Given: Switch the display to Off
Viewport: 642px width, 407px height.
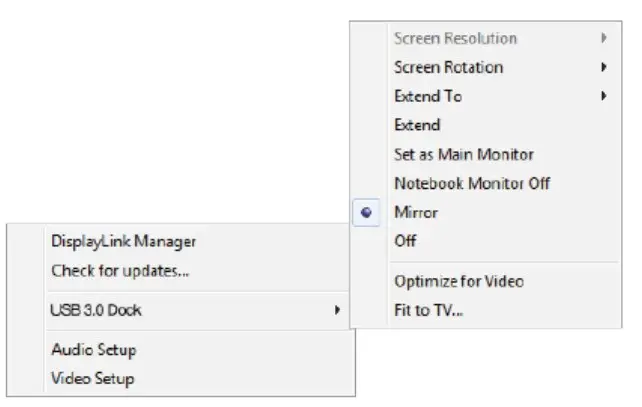Looking at the screenshot, I should [405, 241].
